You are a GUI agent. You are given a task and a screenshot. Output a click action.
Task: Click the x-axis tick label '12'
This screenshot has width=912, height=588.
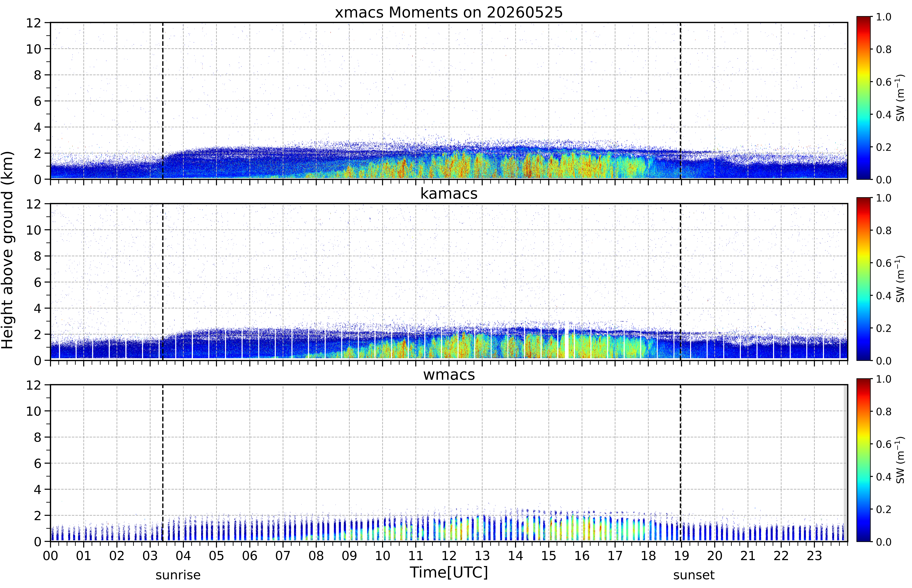click(x=449, y=556)
